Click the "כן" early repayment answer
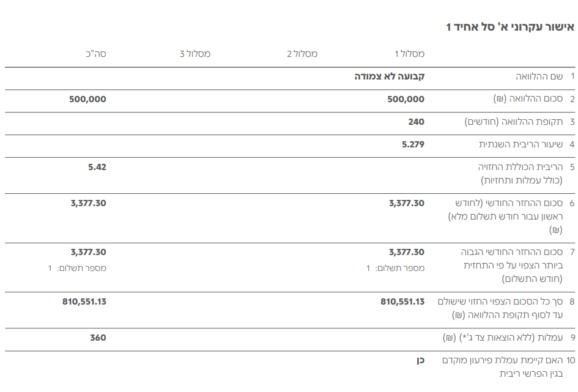Screen dimensions: 578x392 coord(420,360)
